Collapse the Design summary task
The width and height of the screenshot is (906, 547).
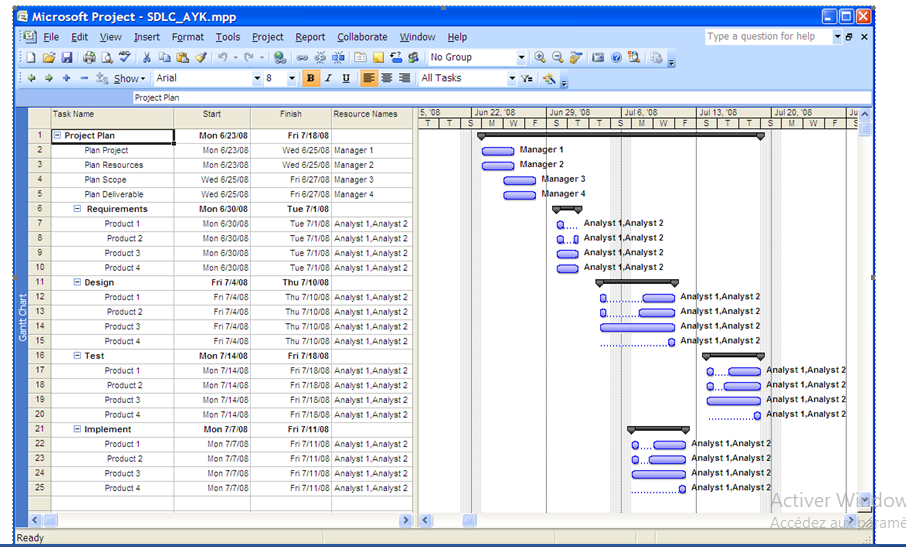pyautogui.click(x=77, y=282)
